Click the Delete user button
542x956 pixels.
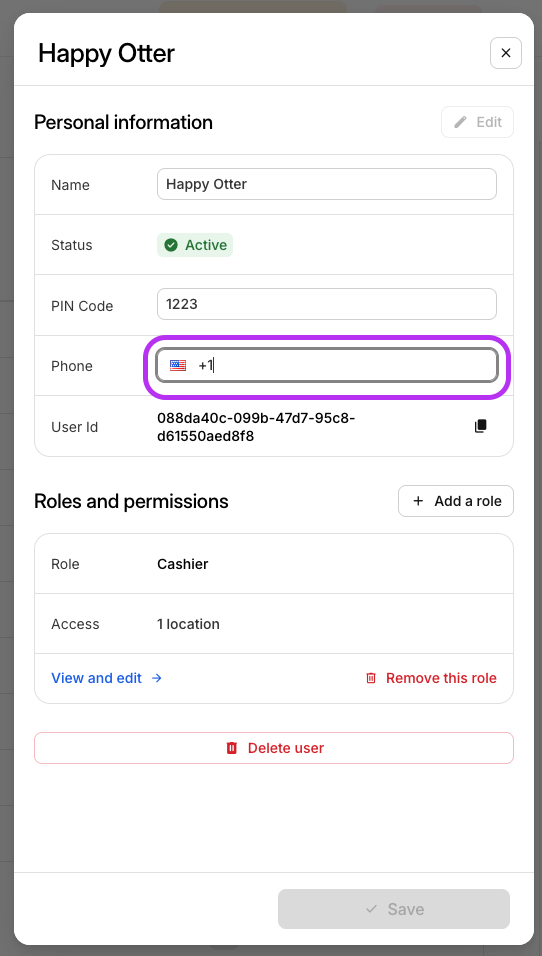[x=274, y=748]
